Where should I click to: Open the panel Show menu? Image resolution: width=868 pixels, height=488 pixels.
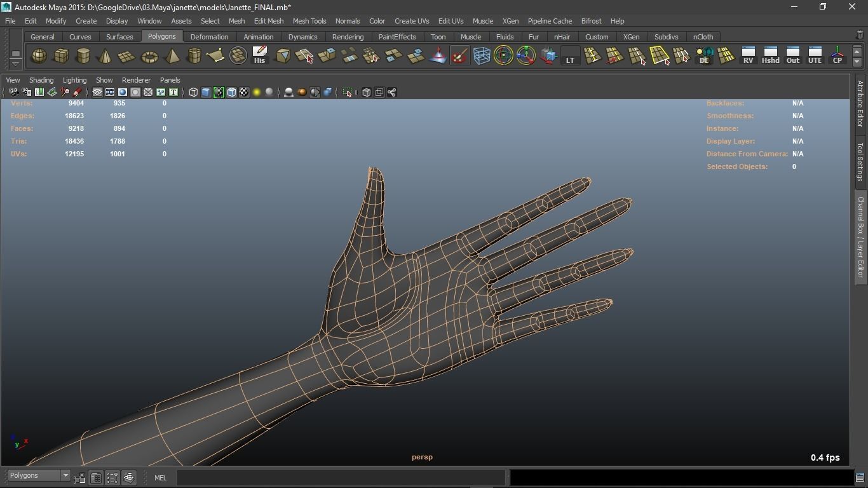104,80
